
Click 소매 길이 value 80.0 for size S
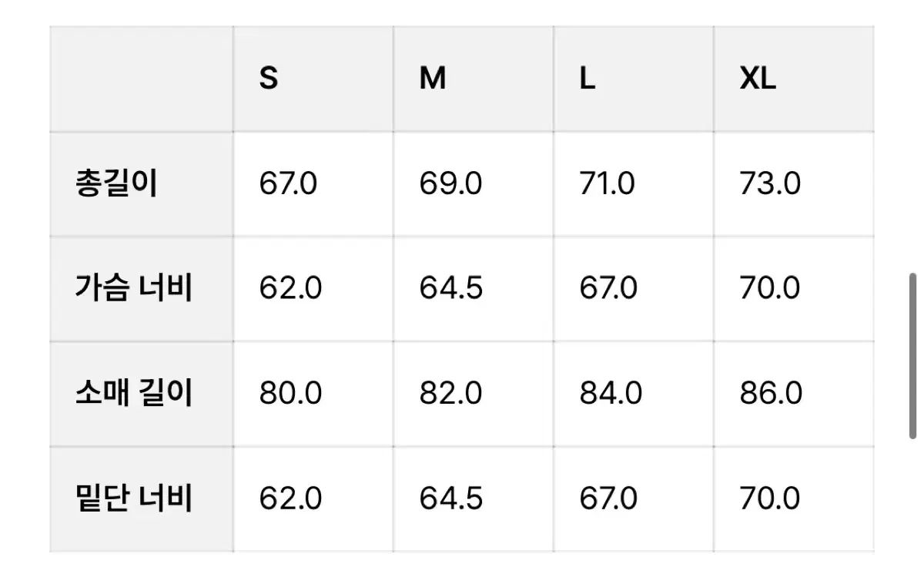click(x=290, y=394)
